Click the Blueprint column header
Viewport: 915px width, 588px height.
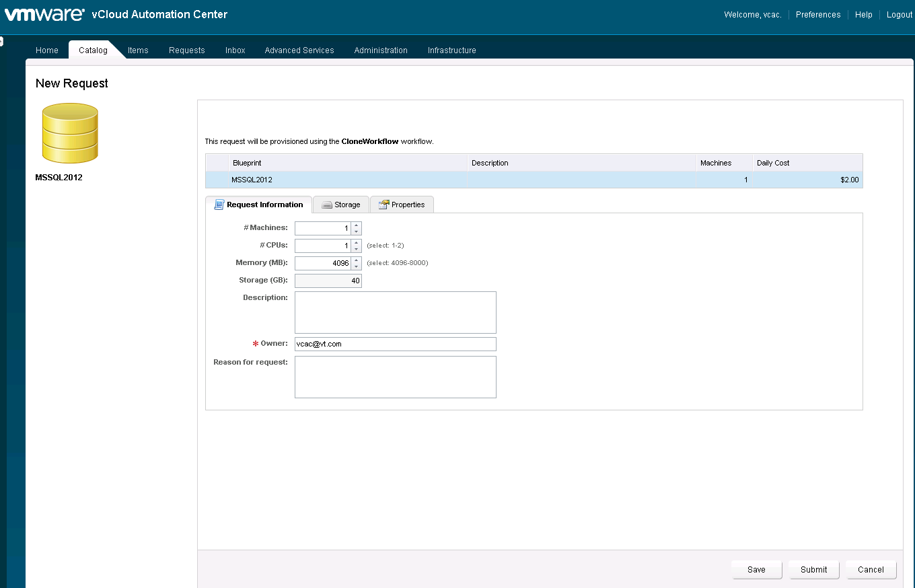pos(348,163)
